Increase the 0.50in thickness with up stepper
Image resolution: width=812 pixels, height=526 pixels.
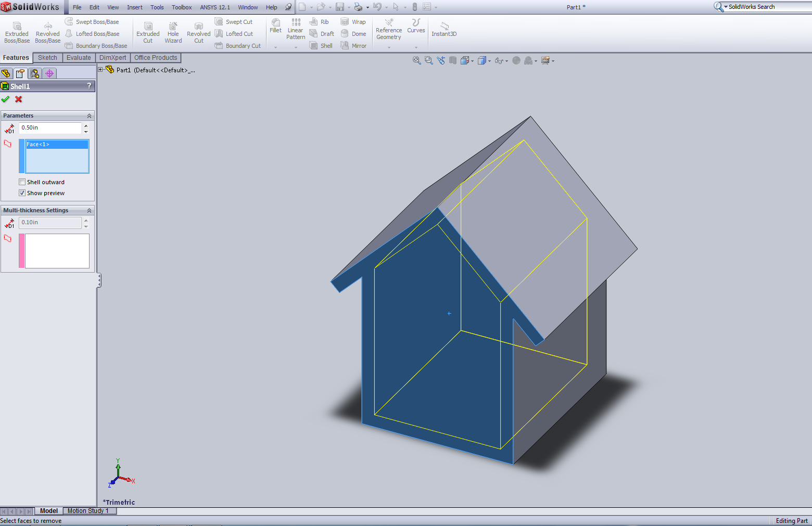coord(86,125)
